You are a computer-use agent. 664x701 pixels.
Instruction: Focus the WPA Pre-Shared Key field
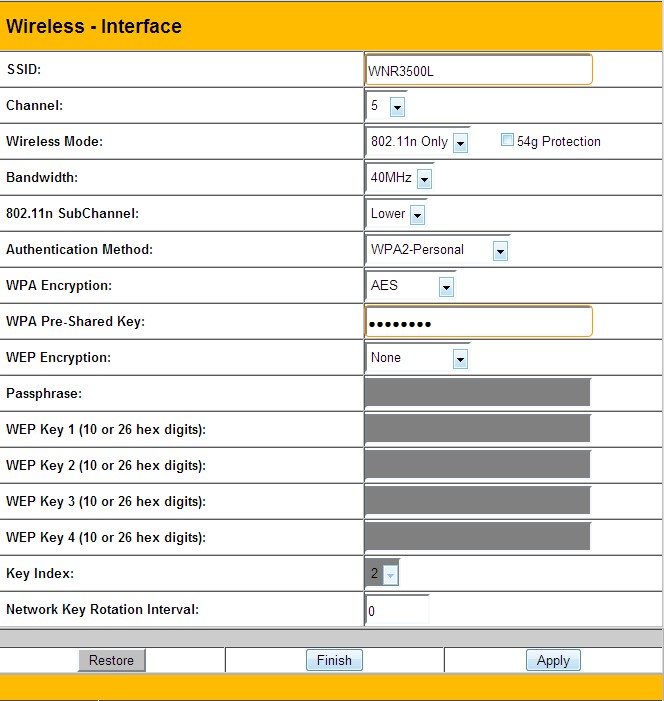tap(478, 322)
